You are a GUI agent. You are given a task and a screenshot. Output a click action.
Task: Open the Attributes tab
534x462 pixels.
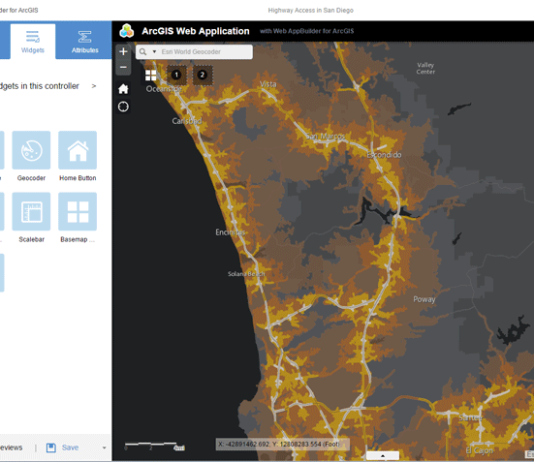84,41
